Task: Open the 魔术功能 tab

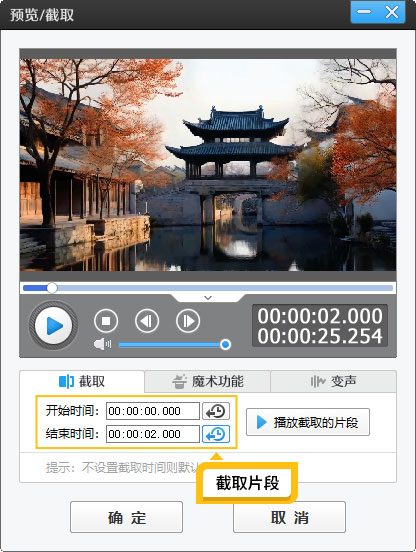Action: [x=207, y=381]
